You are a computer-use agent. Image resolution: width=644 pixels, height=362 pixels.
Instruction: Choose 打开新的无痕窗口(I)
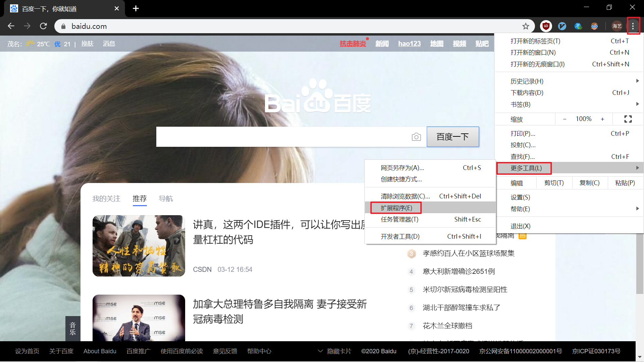[570, 64]
